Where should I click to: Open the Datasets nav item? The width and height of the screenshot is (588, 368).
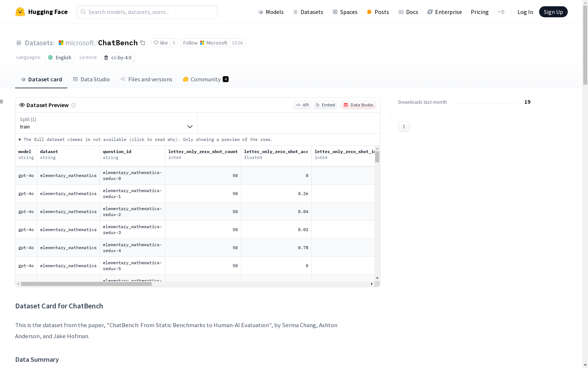tap(308, 12)
